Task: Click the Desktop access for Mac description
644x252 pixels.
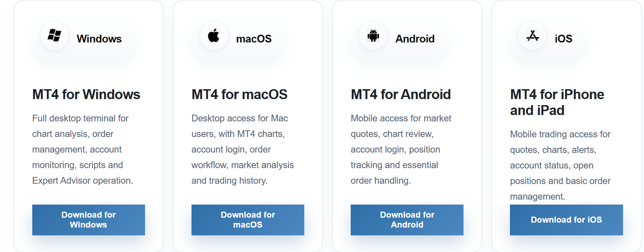Action: tap(243, 149)
